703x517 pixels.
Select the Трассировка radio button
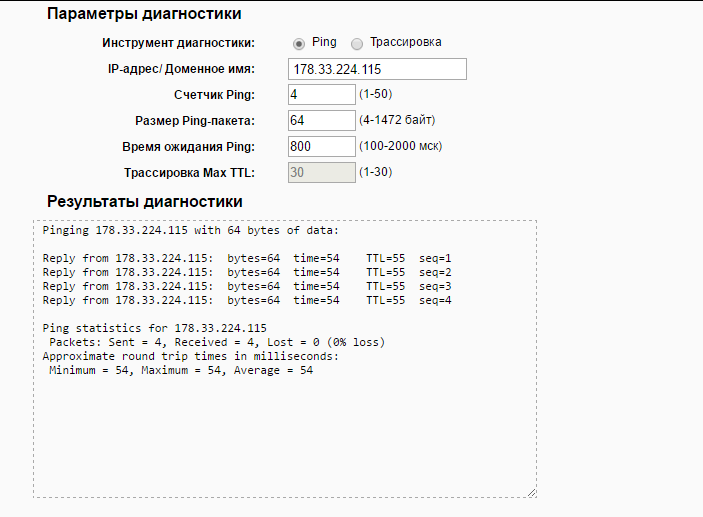(357, 44)
